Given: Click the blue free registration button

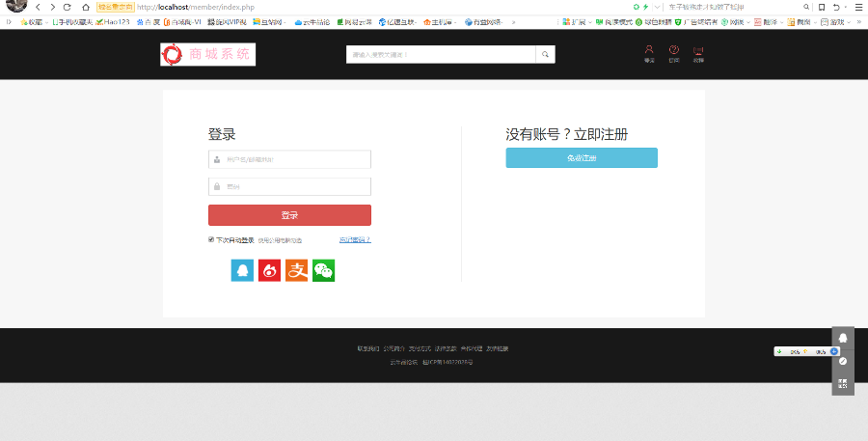Looking at the screenshot, I should click(x=582, y=158).
